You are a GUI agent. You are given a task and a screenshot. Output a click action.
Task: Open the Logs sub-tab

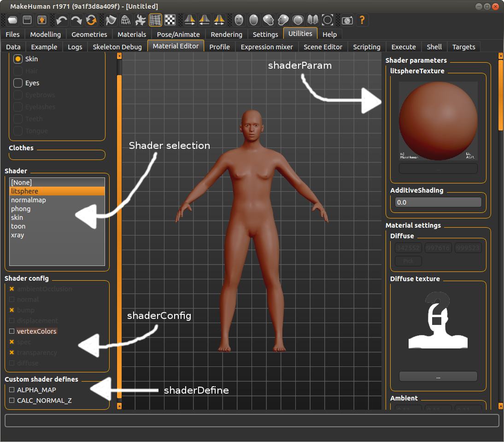pyautogui.click(x=75, y=47)
